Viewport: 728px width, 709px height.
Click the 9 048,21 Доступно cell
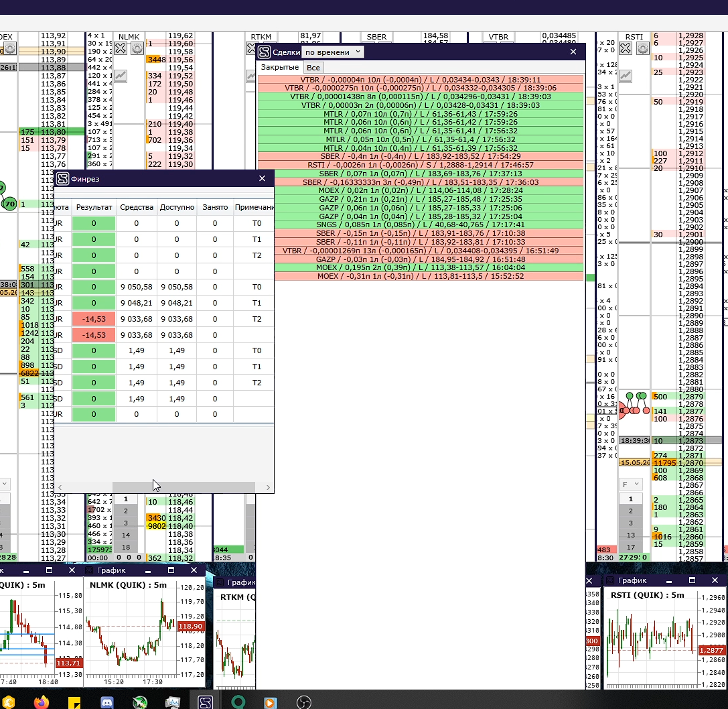coord(177,303)
